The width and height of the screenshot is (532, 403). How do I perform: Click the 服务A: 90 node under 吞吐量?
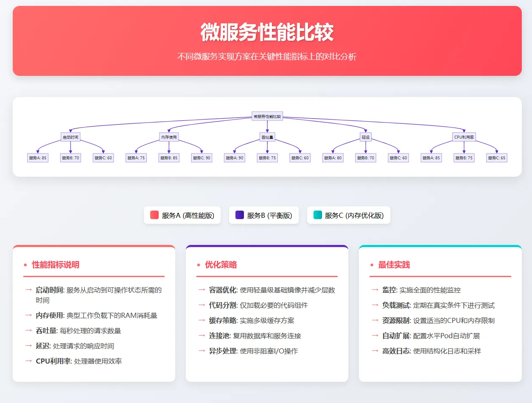tap(234, 158)
